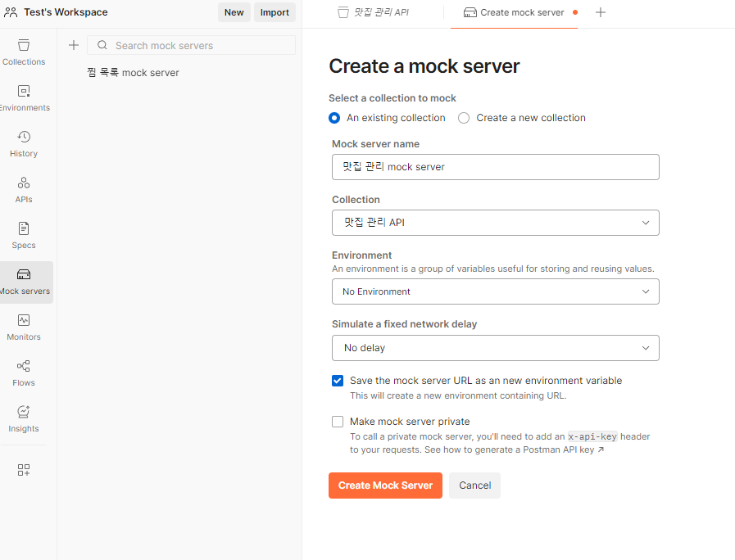
Task: Click the Import button
Action: [274, 12]
